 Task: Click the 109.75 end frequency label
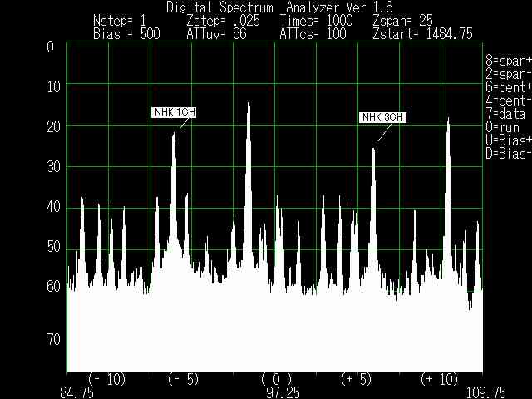(485, 393)
